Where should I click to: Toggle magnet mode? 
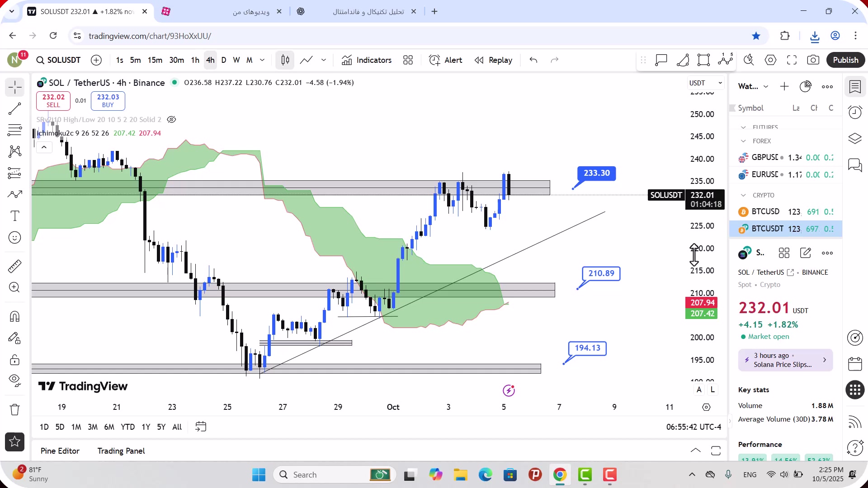tap(14, 316)
